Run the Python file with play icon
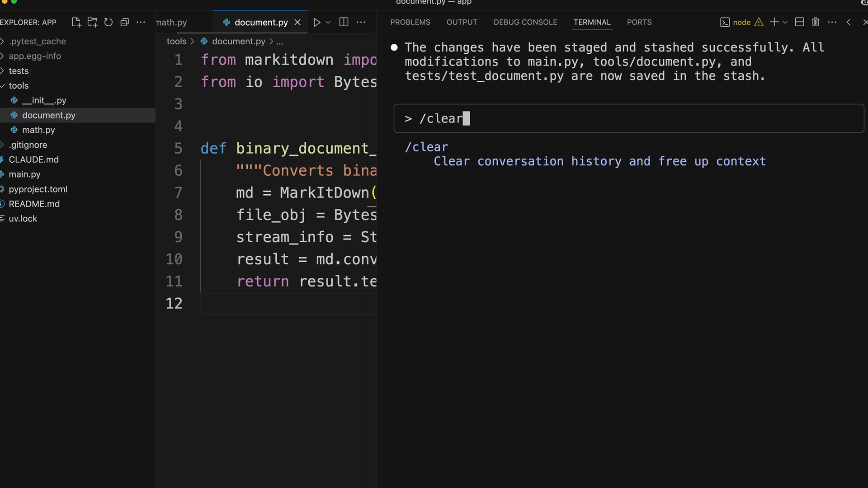This screenshot has width=868, height=488. click(x=317, y=22)
